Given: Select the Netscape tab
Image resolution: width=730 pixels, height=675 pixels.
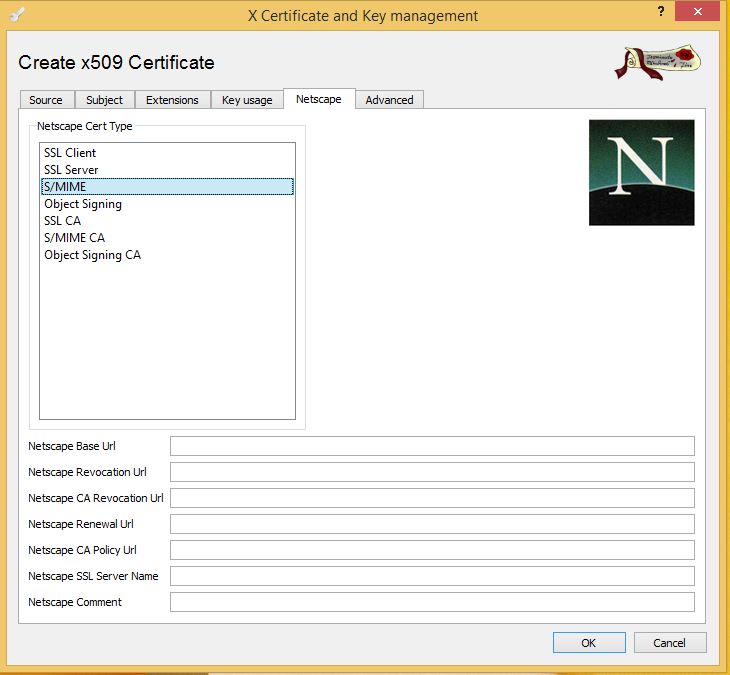Looking at the screenshot, I should click(x=319, y=99).
